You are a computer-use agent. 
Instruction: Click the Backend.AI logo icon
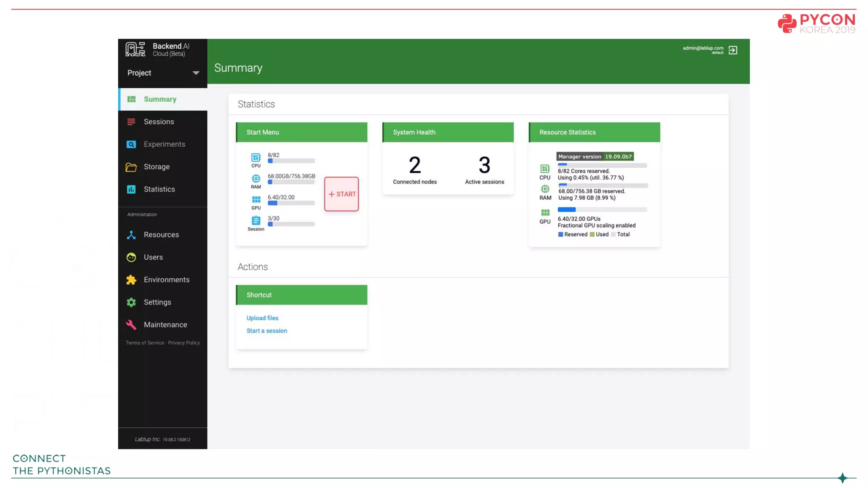(135, 49)
